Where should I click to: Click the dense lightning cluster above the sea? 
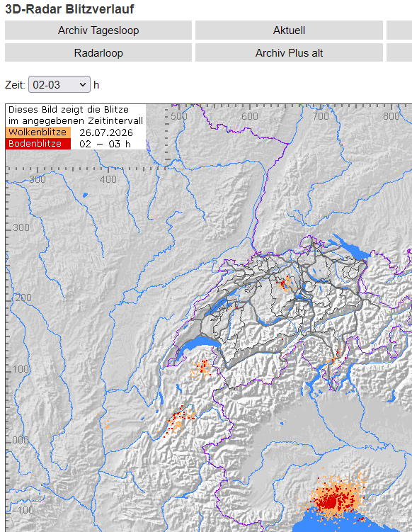tap(333, 499)
